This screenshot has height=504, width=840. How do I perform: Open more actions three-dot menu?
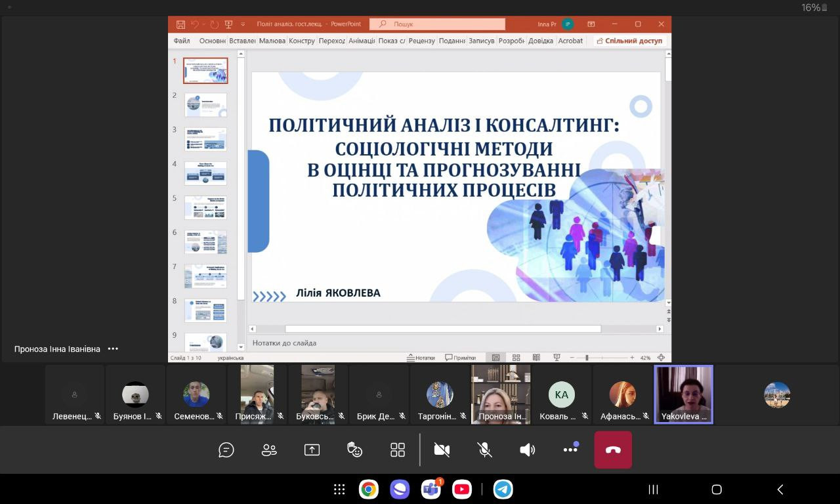(570, 450)
